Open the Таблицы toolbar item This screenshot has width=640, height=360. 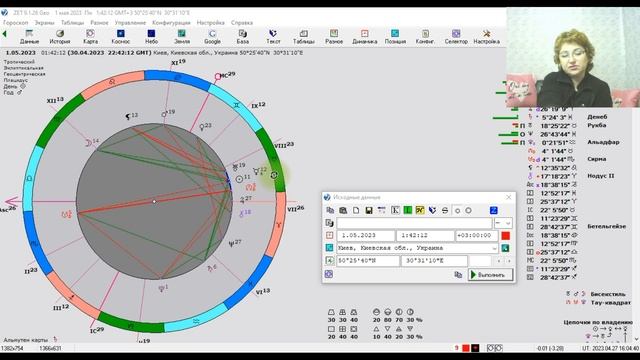304,36
